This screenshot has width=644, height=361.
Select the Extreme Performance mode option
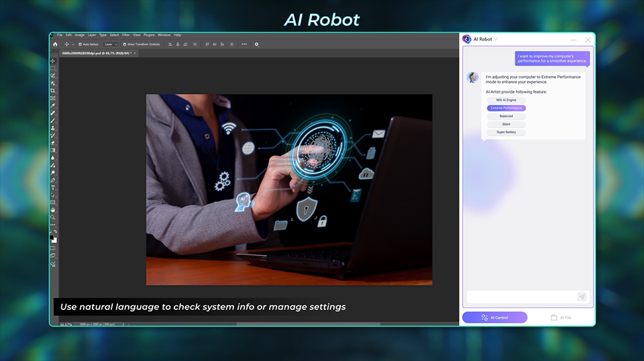click(x=506, y=108)
